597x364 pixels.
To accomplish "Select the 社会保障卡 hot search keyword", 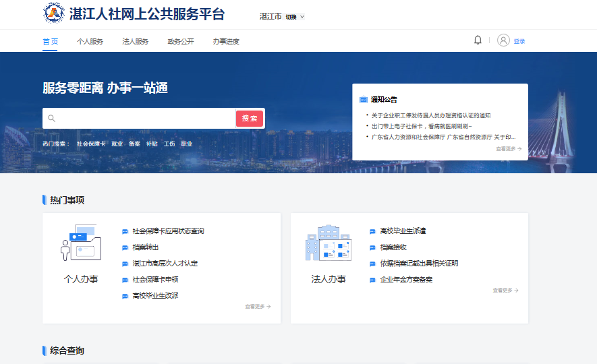I will (91, 144).
